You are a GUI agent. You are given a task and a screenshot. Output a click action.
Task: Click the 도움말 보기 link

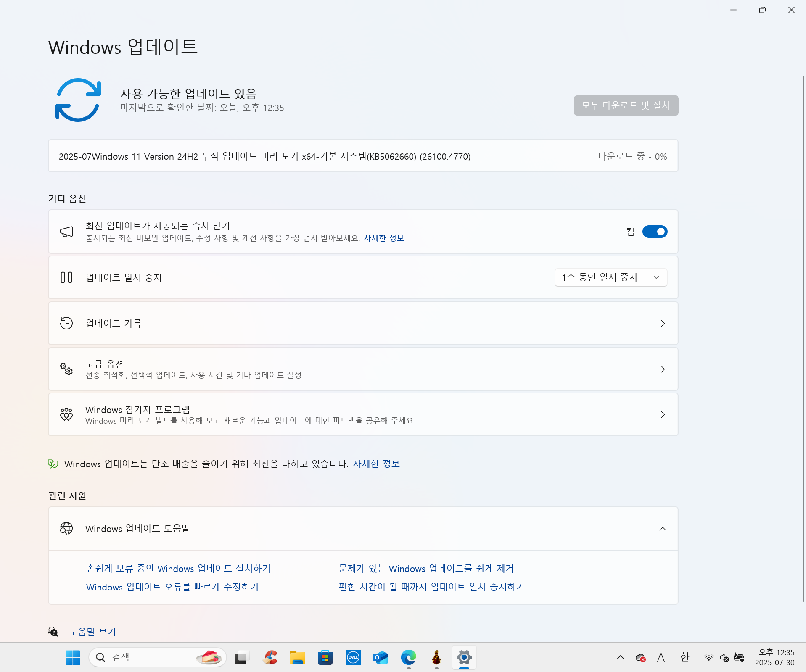coord(92,632)
